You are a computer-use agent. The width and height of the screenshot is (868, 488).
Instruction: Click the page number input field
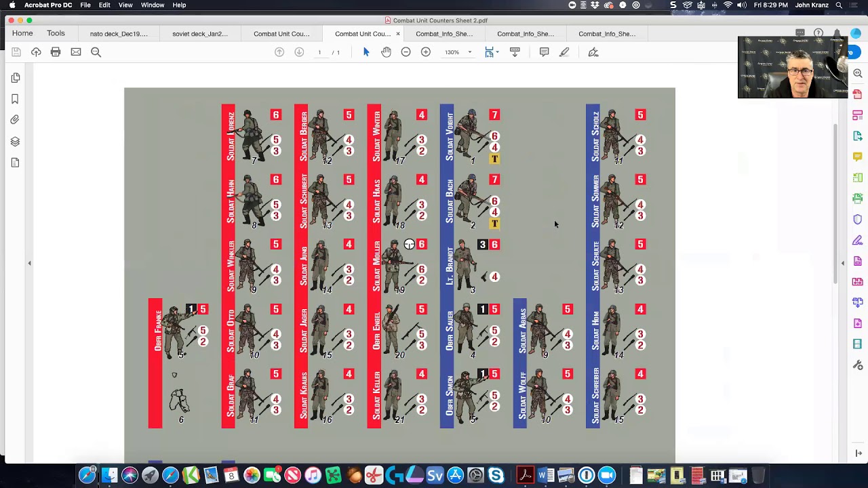(319, 52)
